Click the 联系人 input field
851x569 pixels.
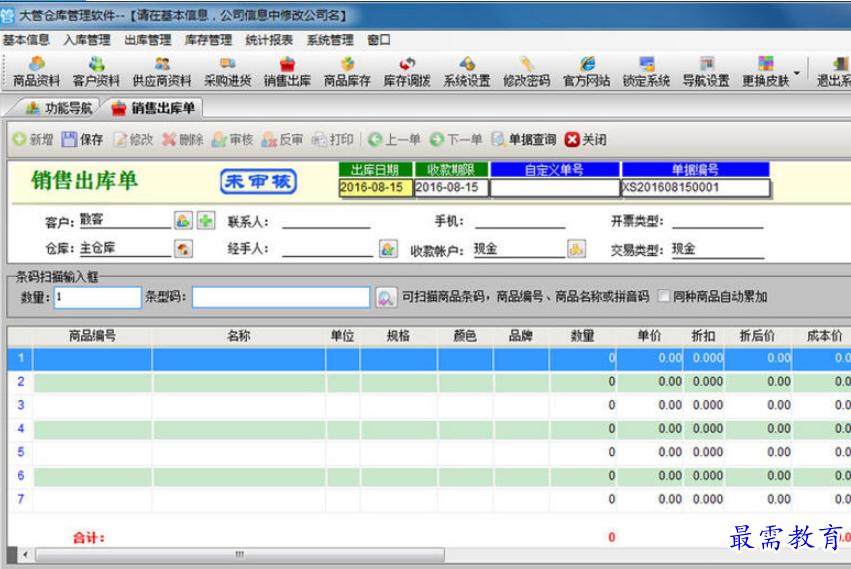click(x=326, y=221)
